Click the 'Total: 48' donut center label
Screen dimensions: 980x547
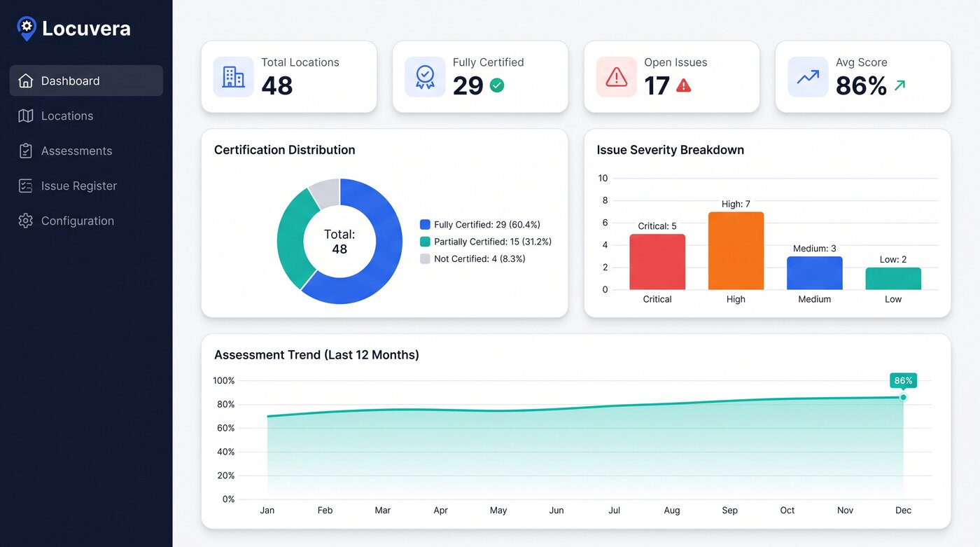coord(339,242)
